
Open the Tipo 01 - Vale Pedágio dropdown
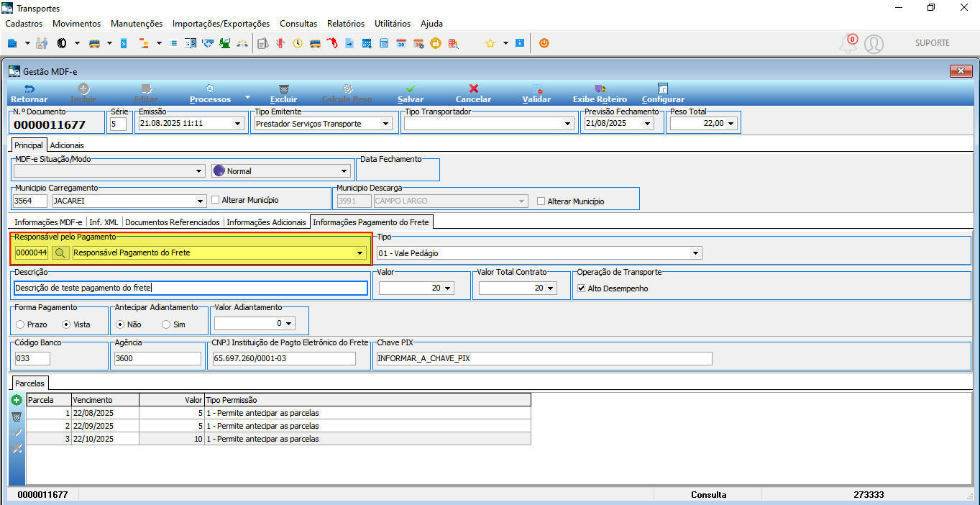tap(695, 252)
